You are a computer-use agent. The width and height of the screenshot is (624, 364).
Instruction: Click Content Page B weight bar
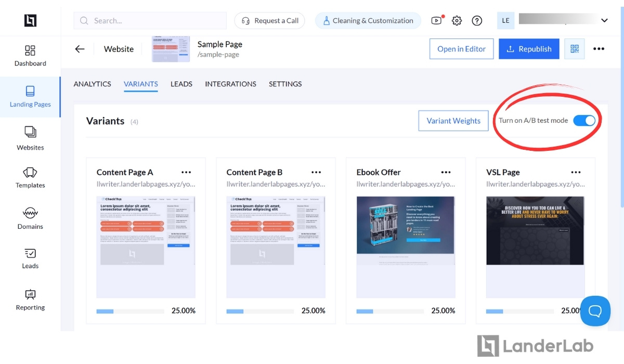point(261,311)
